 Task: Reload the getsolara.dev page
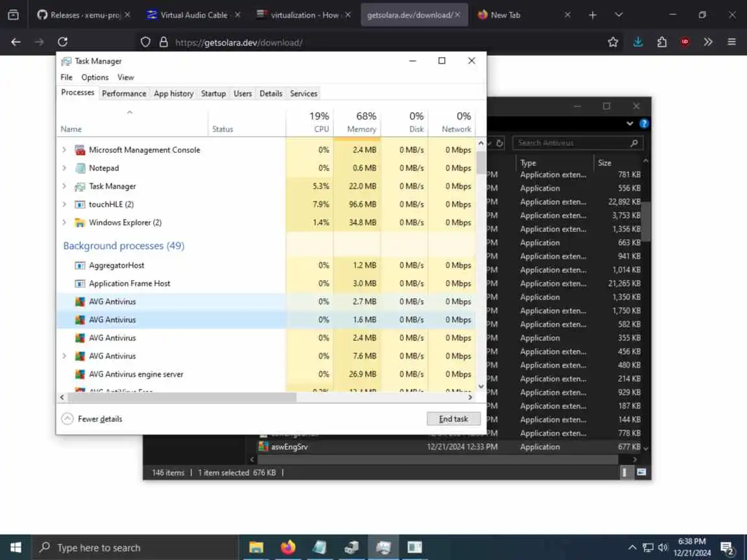pos(62,42)
